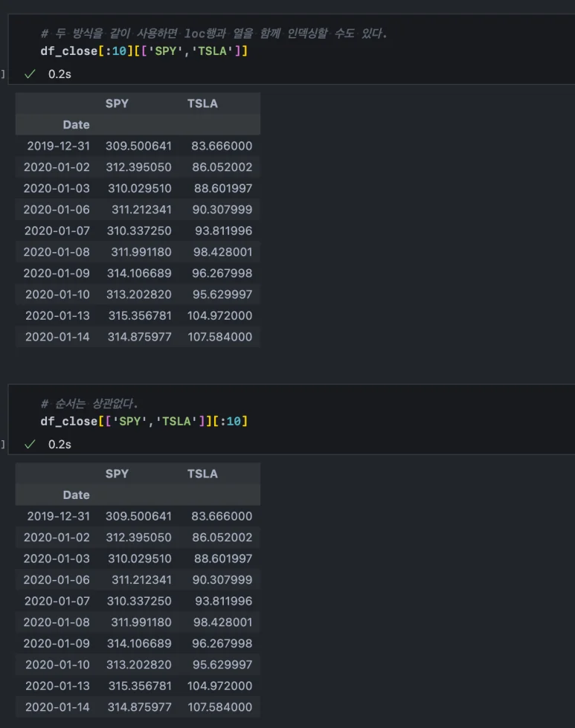
Task: Place cursor in df_close[:10][['SPY','TSLA']] code line
Action: [x=144, y=51]
